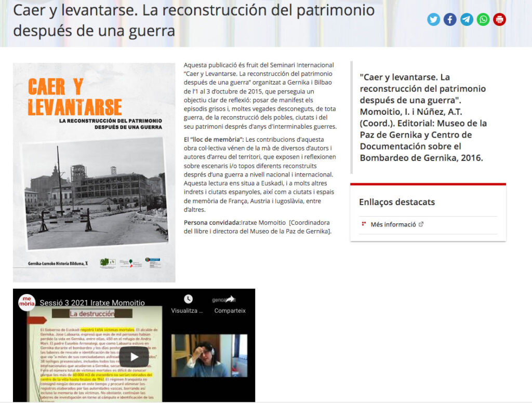Click the quoted book citation block

tap(423, 117)
